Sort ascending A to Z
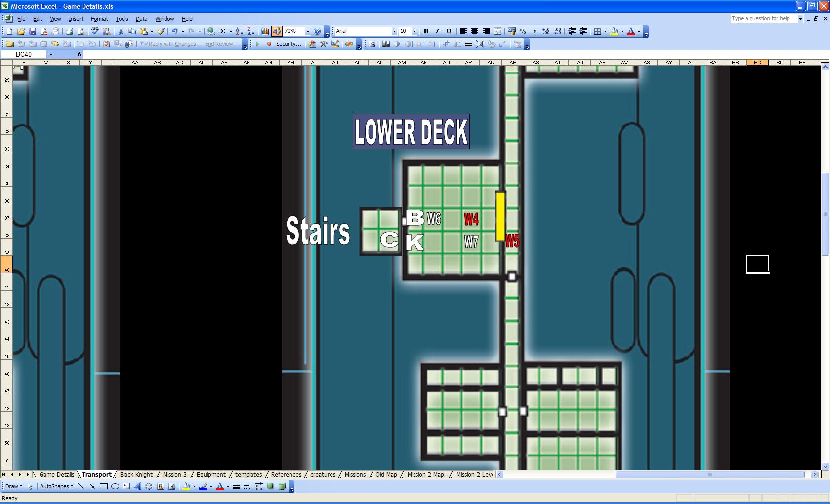This screenshot has width=830, height=504. pyautogui.click(x=239, y=31)
